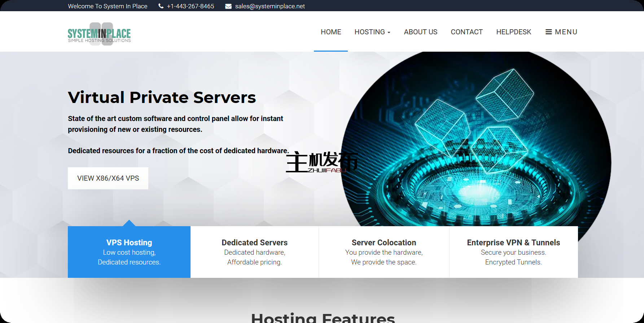This screenshot has width=644, height=323.
Task: Click the sales@systeminplace.net email link
Action: (x=270, y=6)
